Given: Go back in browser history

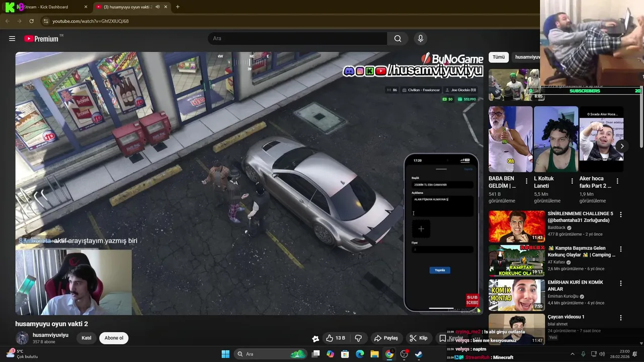Looking at the screenshot, I should pos(7,21).
